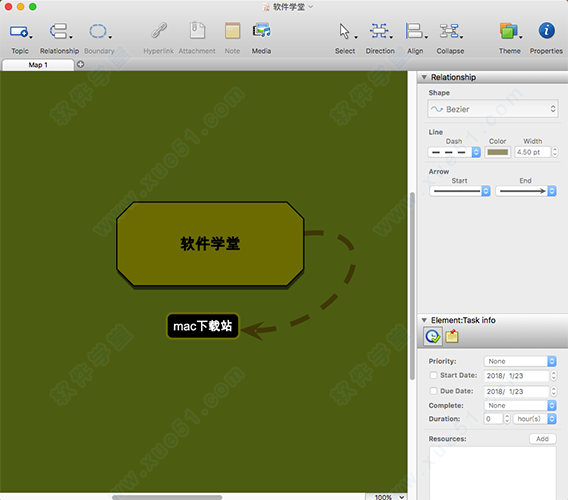Click the vertical canvas scrollbar

click(x=412, y=286)
